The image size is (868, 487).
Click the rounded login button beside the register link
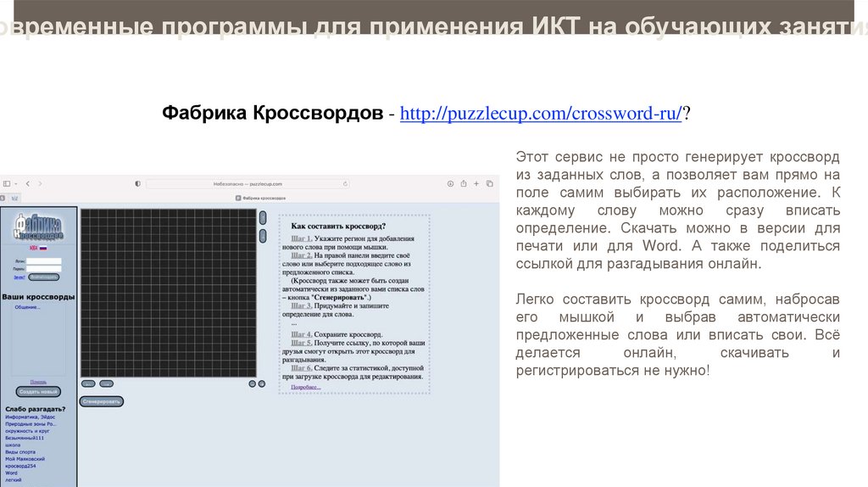click(x=44, y=277)
